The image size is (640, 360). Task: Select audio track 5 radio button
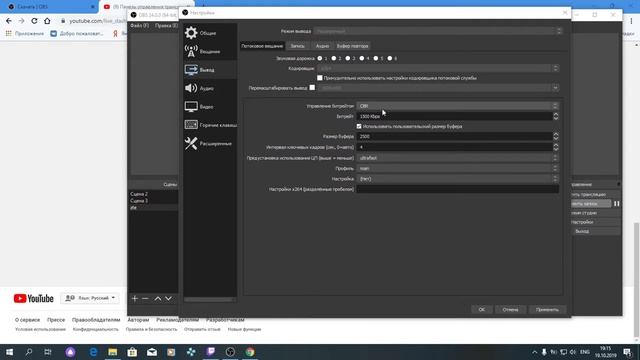(x=376, y=58)
